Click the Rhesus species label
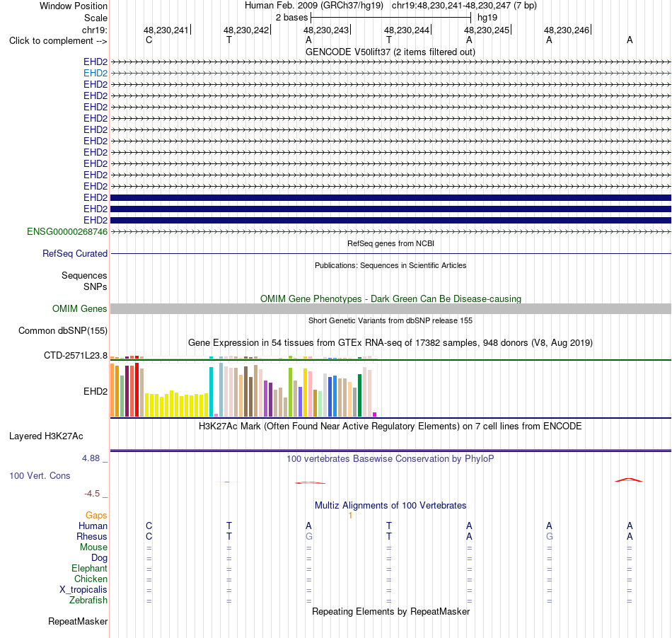 [92, 536]
